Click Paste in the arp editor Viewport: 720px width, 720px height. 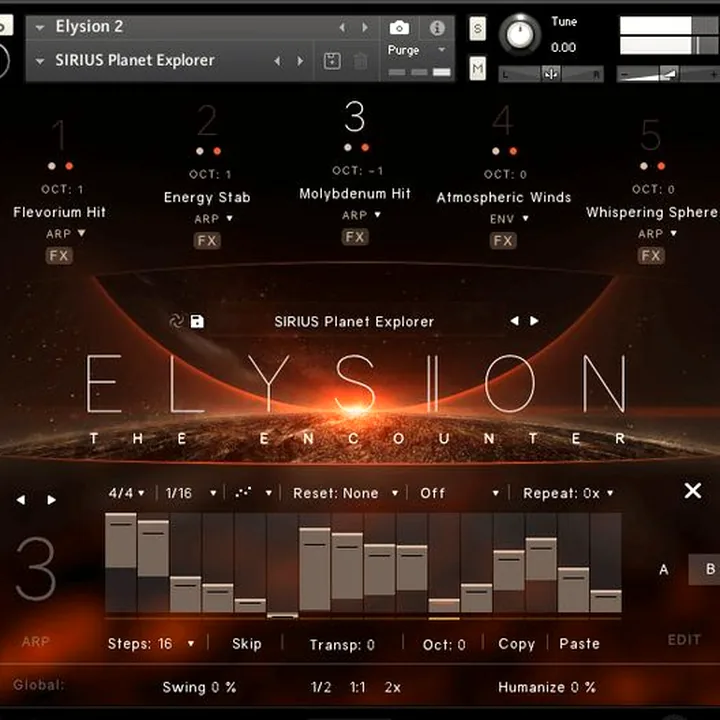pos(579,644)
